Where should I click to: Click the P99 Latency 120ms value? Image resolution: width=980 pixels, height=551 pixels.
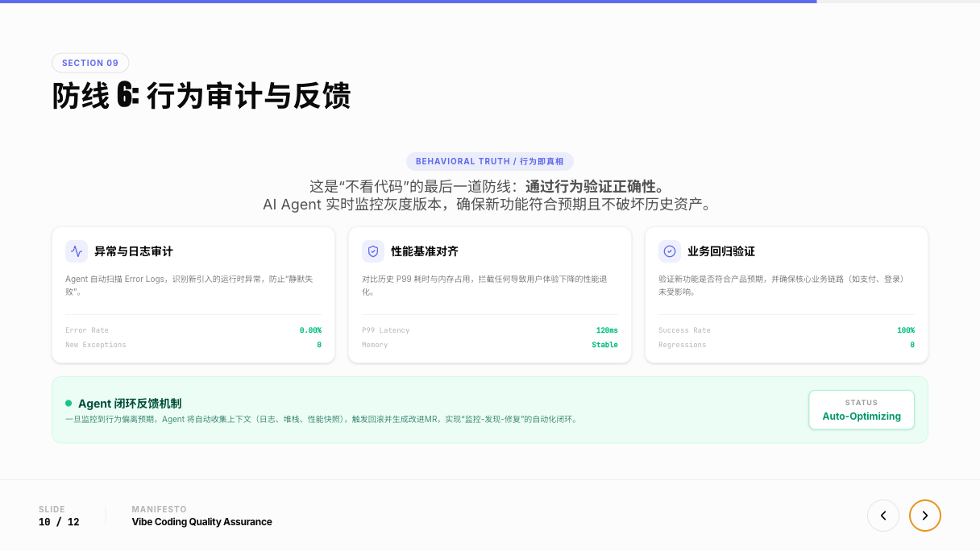click(x=608, y=329)
